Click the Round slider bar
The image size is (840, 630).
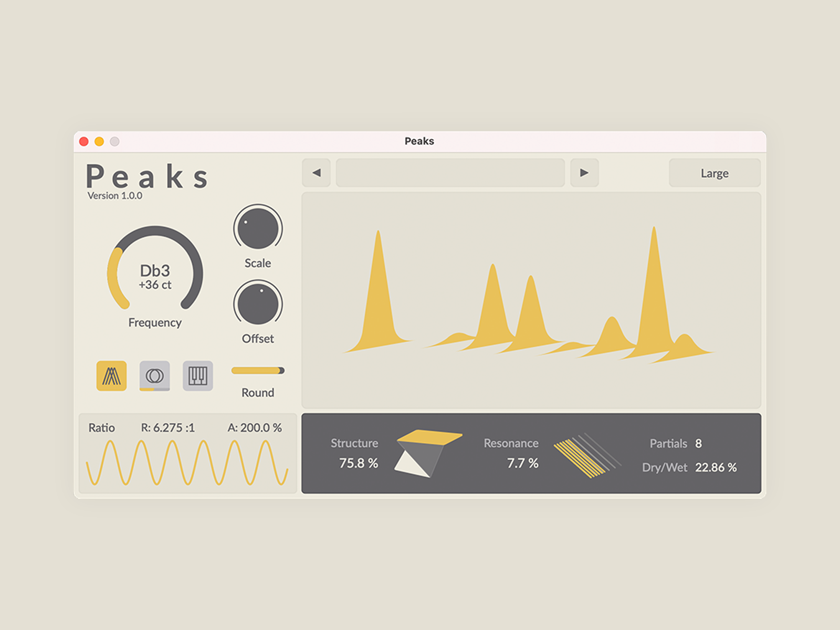pos(258,371)
